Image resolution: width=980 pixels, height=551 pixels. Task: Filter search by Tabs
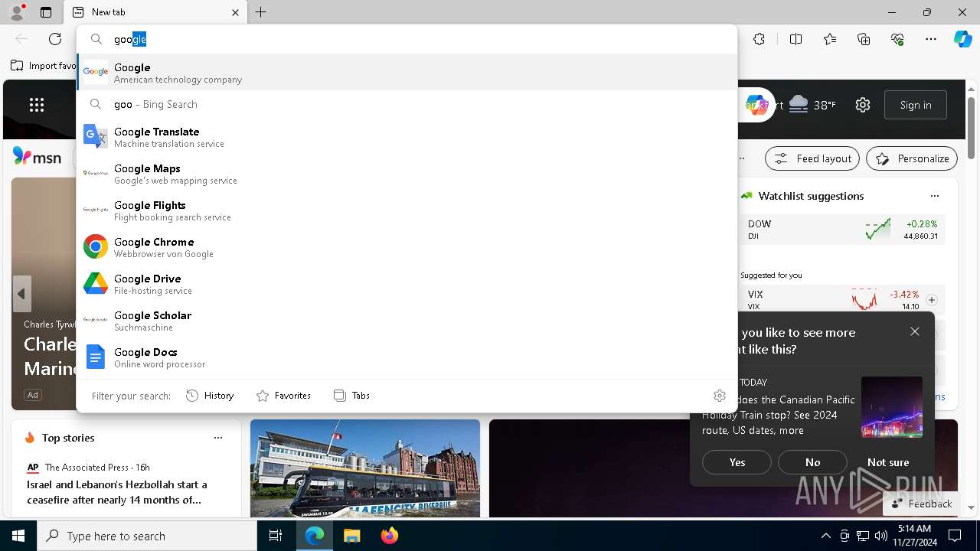tap(351, 396)
